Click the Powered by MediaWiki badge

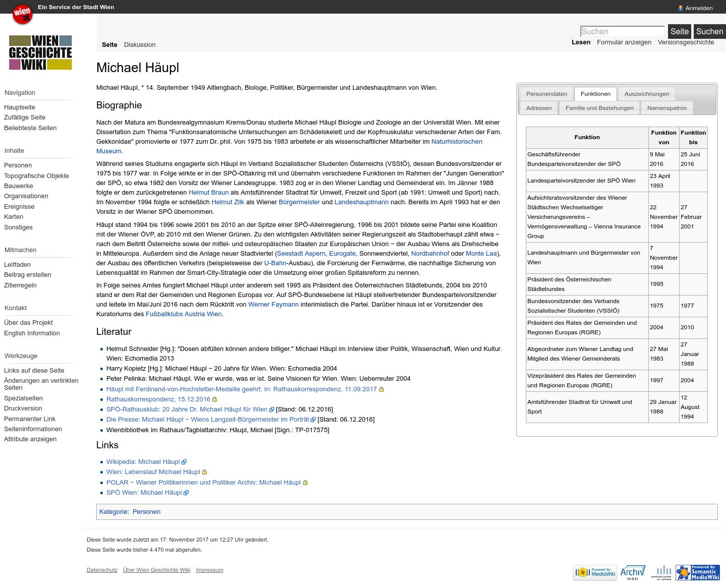click(595, 573)
